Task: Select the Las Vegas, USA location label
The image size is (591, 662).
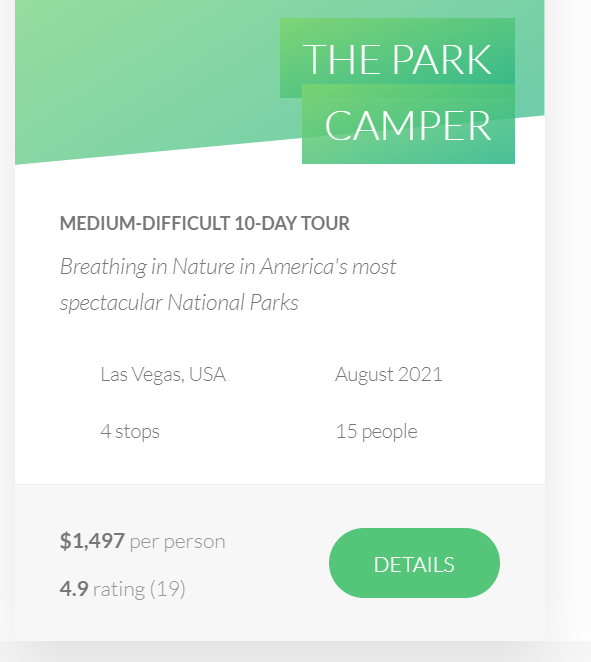Action: coord(163,374)
